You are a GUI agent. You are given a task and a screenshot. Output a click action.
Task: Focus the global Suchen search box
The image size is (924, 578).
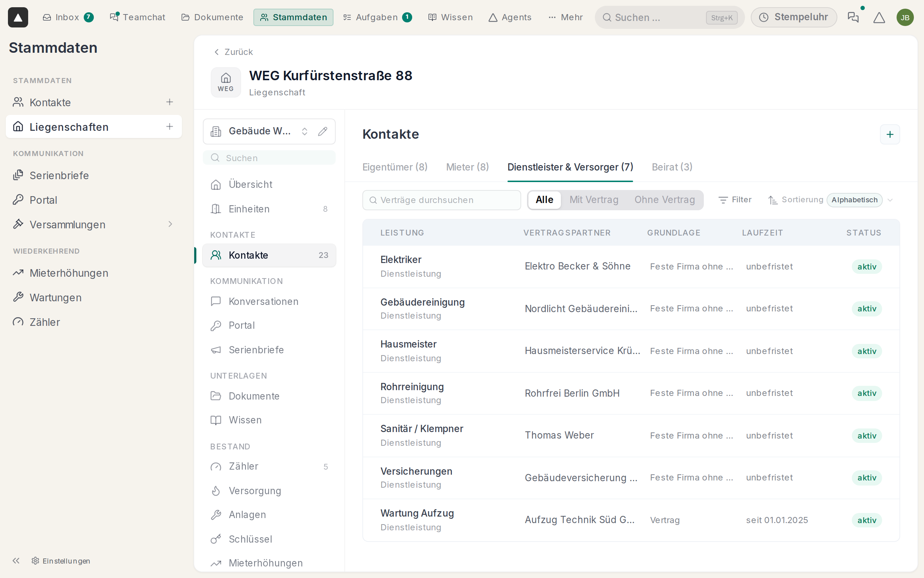[670, 17]
